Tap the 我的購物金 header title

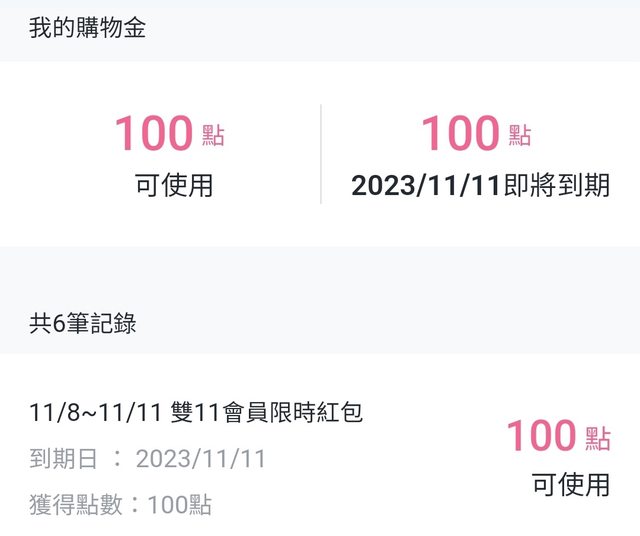[87, 28]
